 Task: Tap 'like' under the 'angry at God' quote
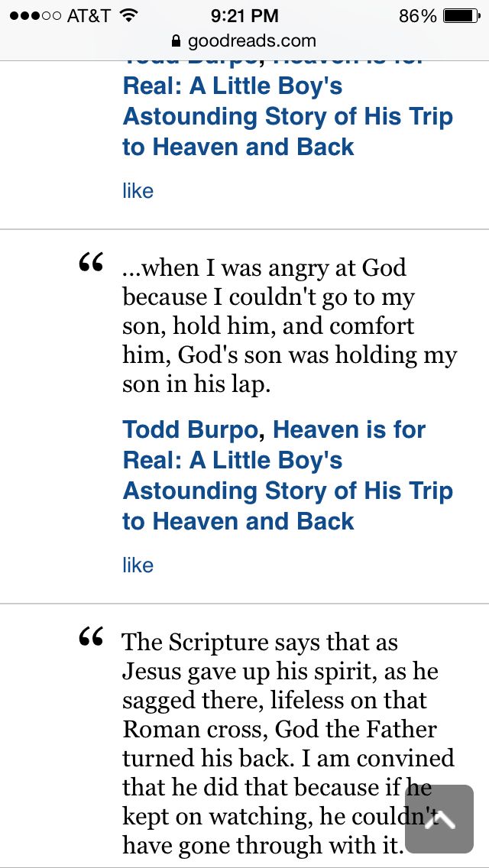[138, 565]
